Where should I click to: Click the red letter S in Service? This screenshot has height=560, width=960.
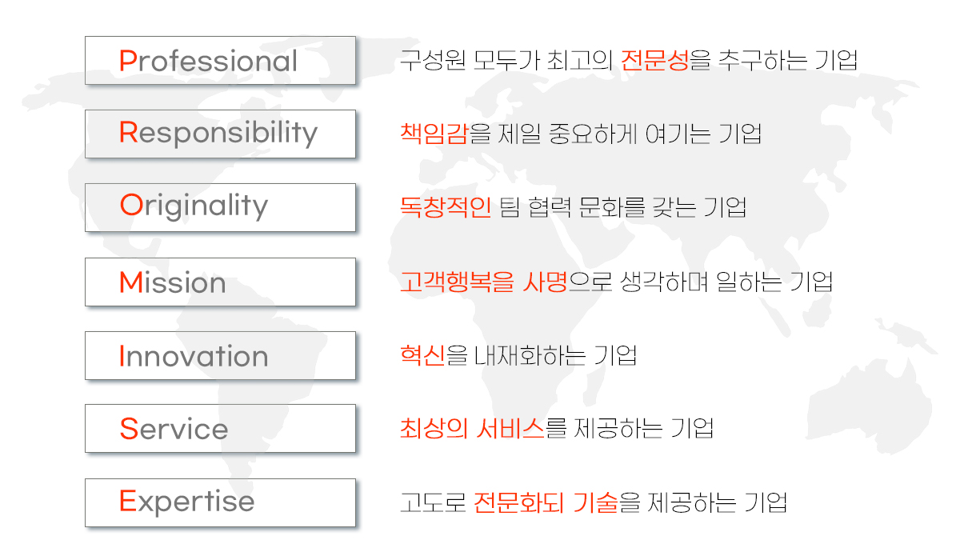click(128, 428)
